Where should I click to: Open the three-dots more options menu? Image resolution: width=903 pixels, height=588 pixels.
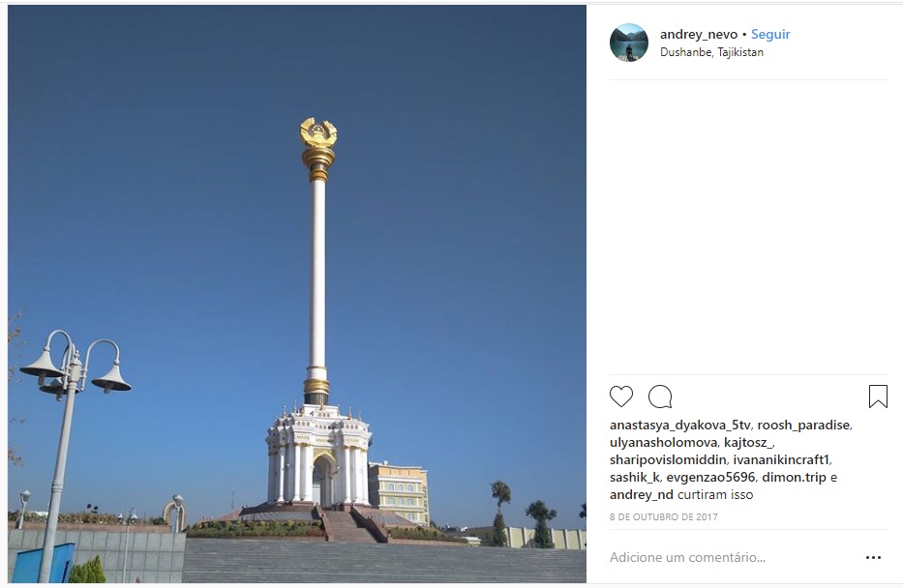click(x=873, y=557)
